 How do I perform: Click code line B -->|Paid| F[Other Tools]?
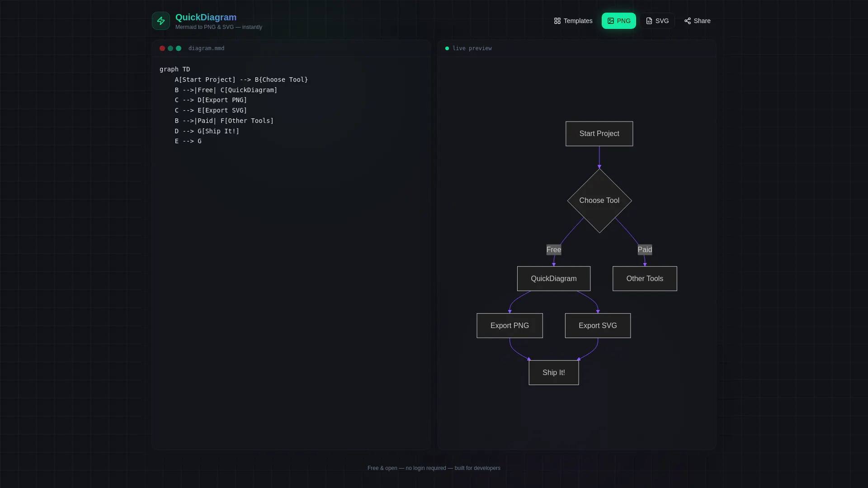click(224, 121)
